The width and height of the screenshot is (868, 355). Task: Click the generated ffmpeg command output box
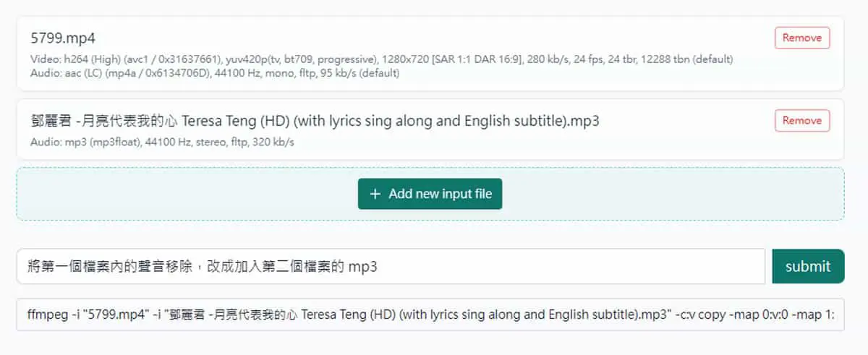coord(430,315)
